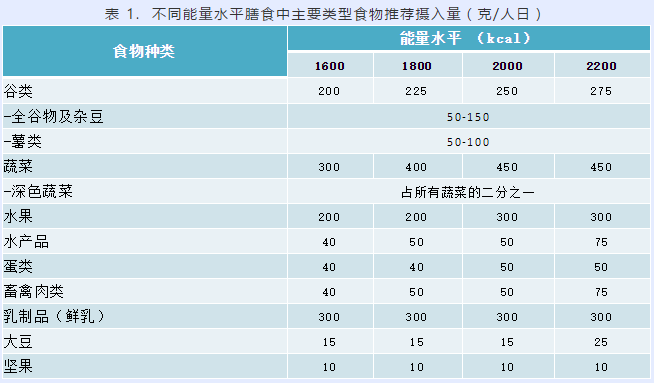This screenshot has width=654, height=383.
Task: Click 大豆 value 25
Action: (601, 342)
